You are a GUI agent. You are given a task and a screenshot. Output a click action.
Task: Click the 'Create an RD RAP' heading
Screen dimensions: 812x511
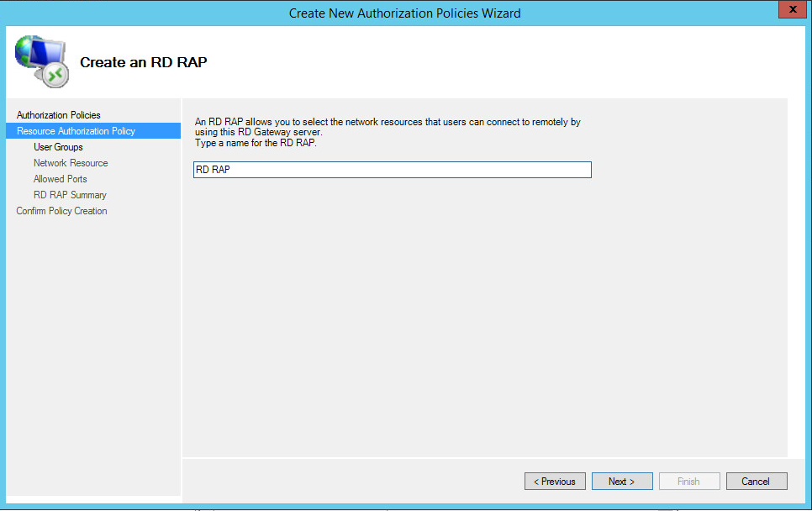click(143, 62)
